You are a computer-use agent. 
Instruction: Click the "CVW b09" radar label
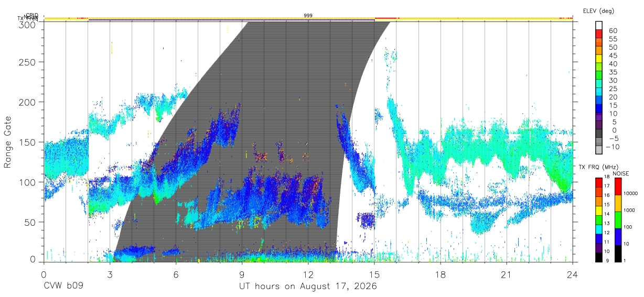(x=63, y=287)
